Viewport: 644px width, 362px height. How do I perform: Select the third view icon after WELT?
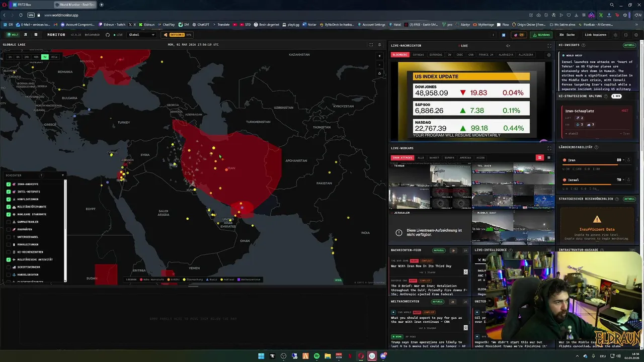[36, 35]
